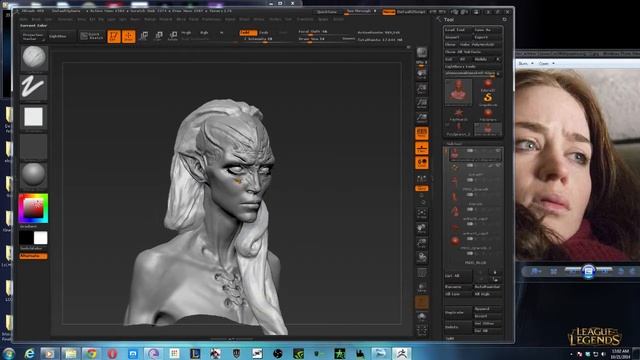Toggle Transp transparency mode
Screen dimensions: 640x360
coord(422,287)
